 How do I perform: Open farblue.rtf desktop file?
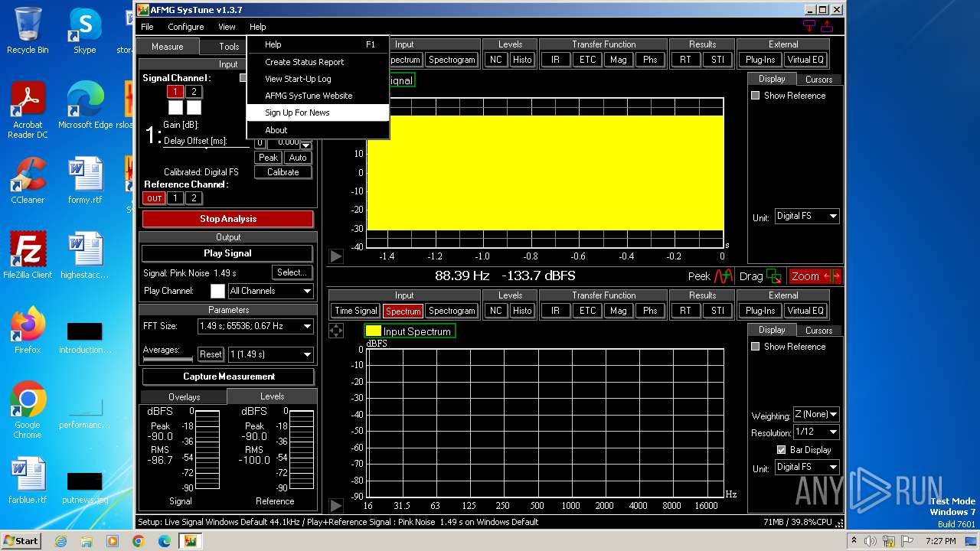point(28,481)
